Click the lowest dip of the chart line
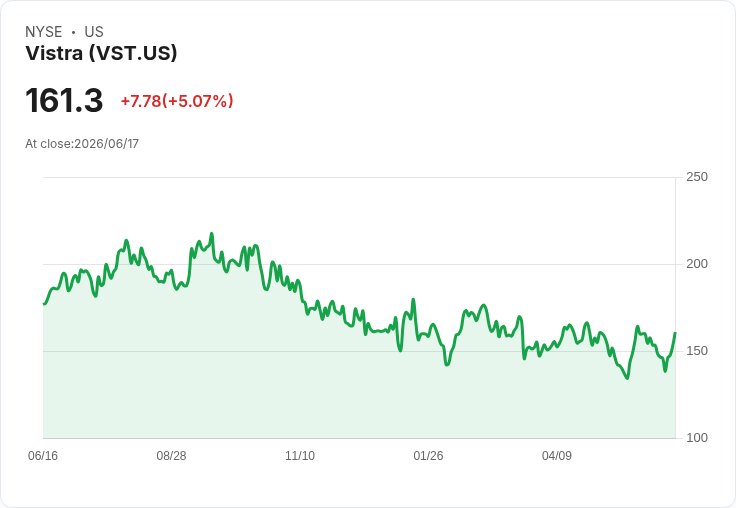736x508 pixels. (628, 378)
